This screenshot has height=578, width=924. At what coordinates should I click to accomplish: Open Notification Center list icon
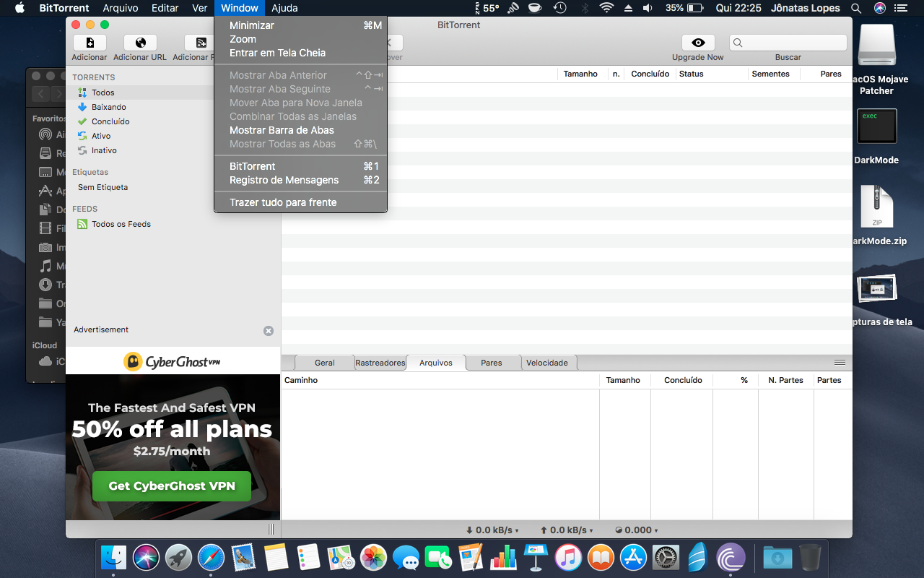point(902,8)
